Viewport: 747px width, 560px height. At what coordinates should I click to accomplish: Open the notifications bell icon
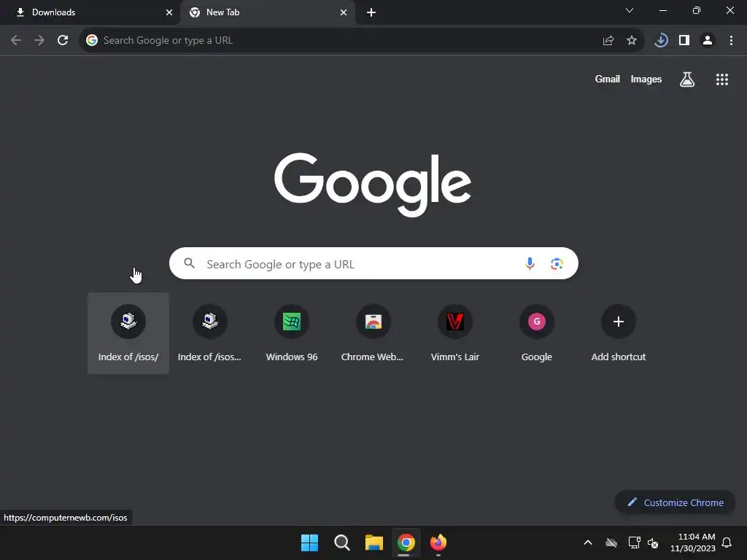(727, 542)
